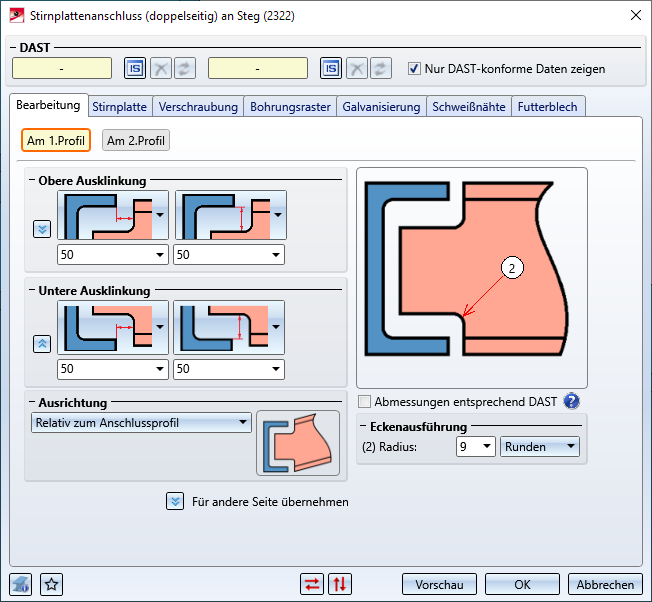
Task: Click the profile info icon bottom-left
Action: click(20, 585)
